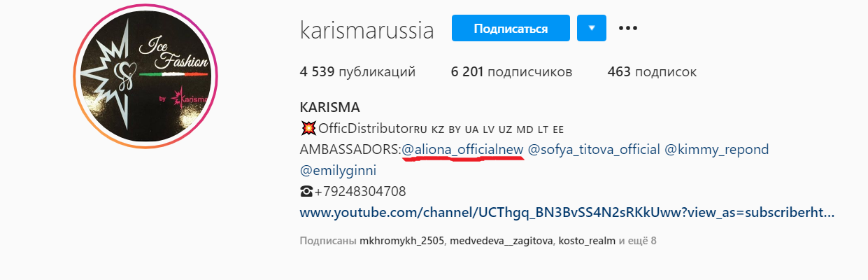Image resolution: width=868 pixels, height=280 pixels.
Task: View the 4 539 публикаций posts count
Action: [x=357, y=71]
